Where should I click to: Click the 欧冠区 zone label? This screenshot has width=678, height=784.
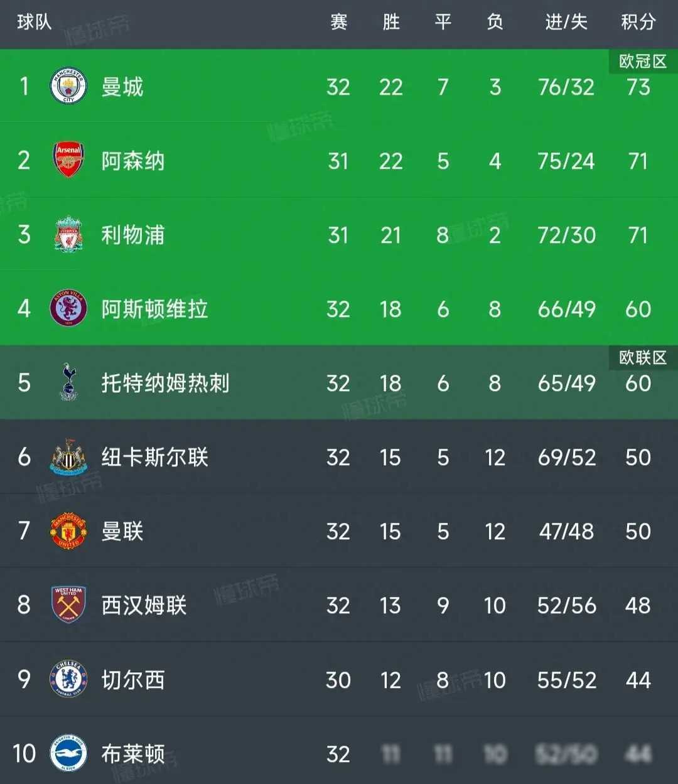click(641, 60)
